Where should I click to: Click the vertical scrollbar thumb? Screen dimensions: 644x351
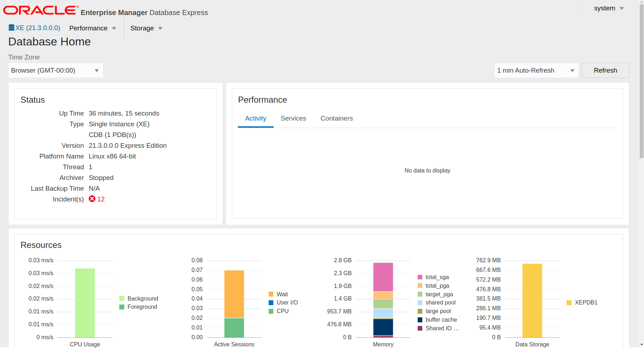pyautogui.click(x=641, y=81)
